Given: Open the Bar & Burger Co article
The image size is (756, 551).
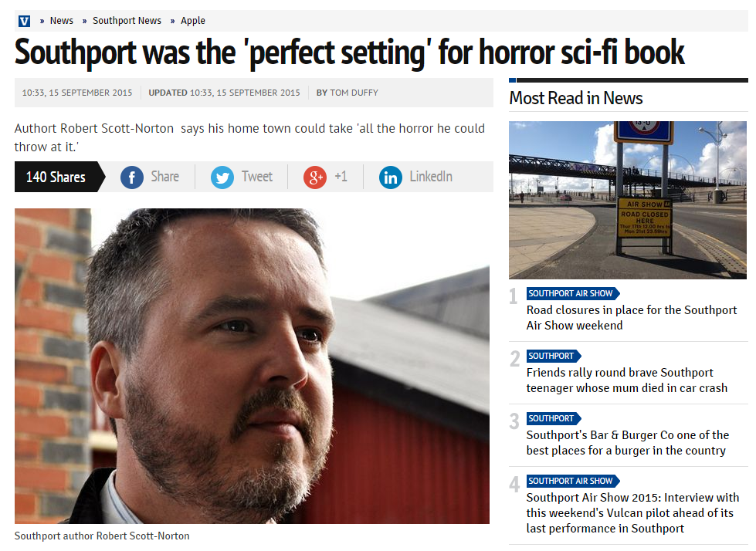Looking at the screenshot, I should (x=628, y=443).
